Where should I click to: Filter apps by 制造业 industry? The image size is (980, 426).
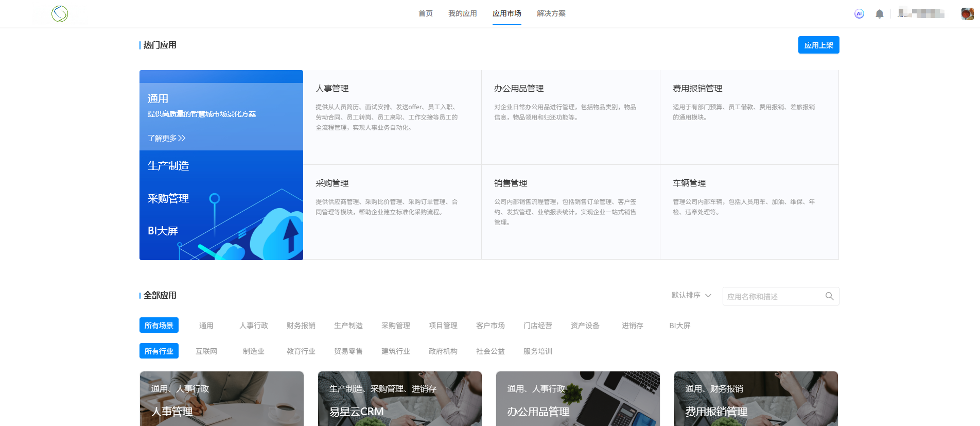[x=254, y=351]
